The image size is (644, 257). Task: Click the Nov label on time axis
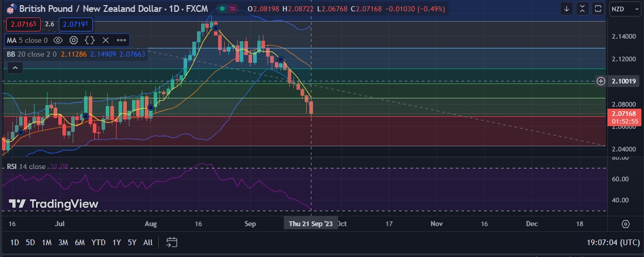click(x=437, y=224)
